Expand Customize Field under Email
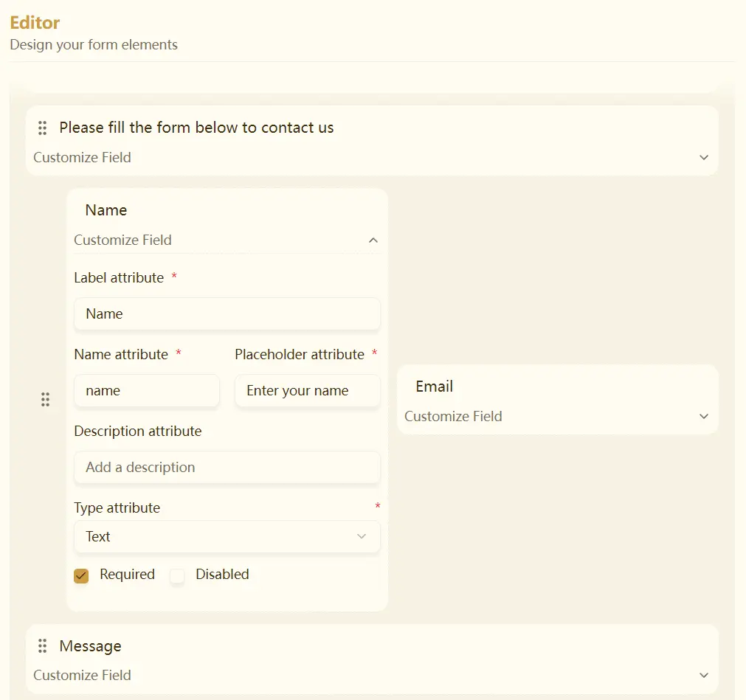The width and height of the screenshot is (746, 700). point(453,416)
